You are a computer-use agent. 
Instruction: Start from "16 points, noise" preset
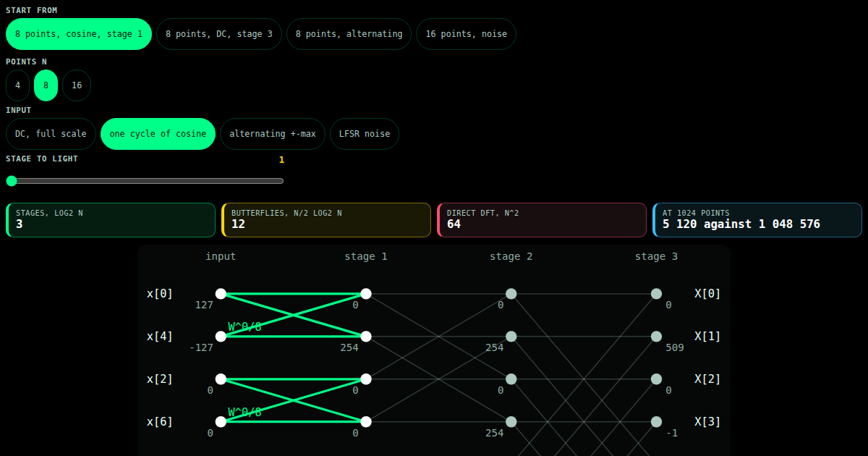click(x=467, y=34)
